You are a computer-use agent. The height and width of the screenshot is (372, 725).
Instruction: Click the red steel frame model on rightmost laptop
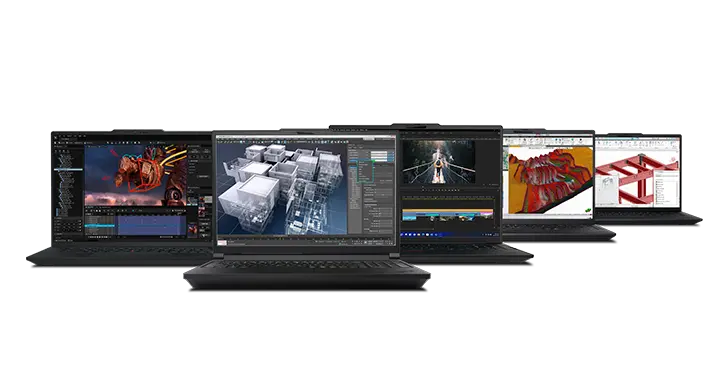point(636,179)
